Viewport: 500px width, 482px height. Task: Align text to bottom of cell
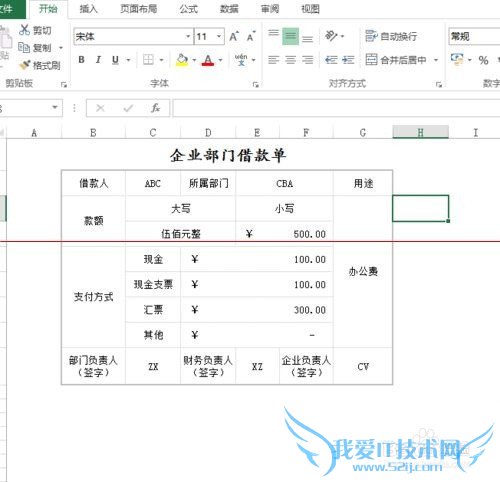coord(307,38)
